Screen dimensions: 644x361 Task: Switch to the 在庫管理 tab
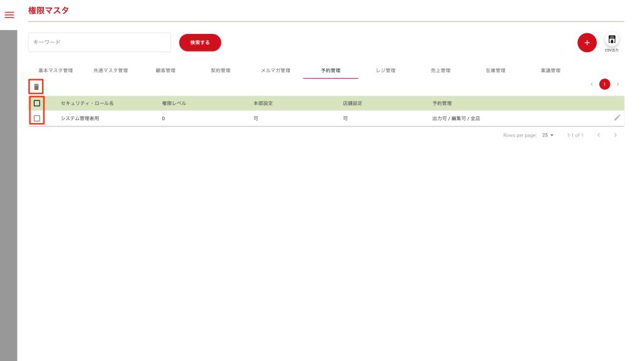click(x=495, y=70)
